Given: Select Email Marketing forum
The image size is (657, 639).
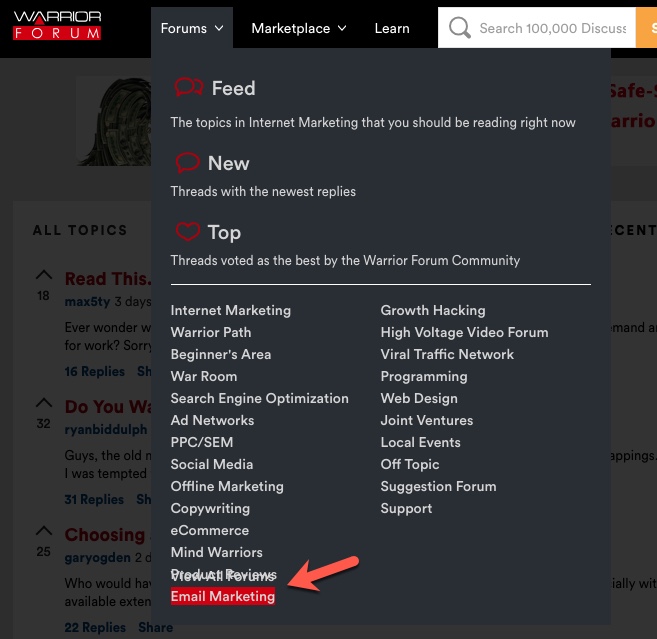Looking at the screenshot, I should tap(222, 596).
